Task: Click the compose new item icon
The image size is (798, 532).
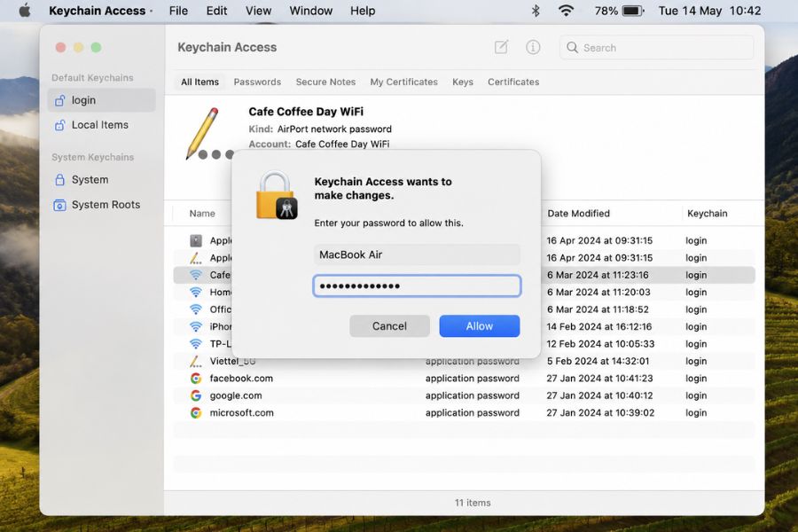Action: click(501, 47)
